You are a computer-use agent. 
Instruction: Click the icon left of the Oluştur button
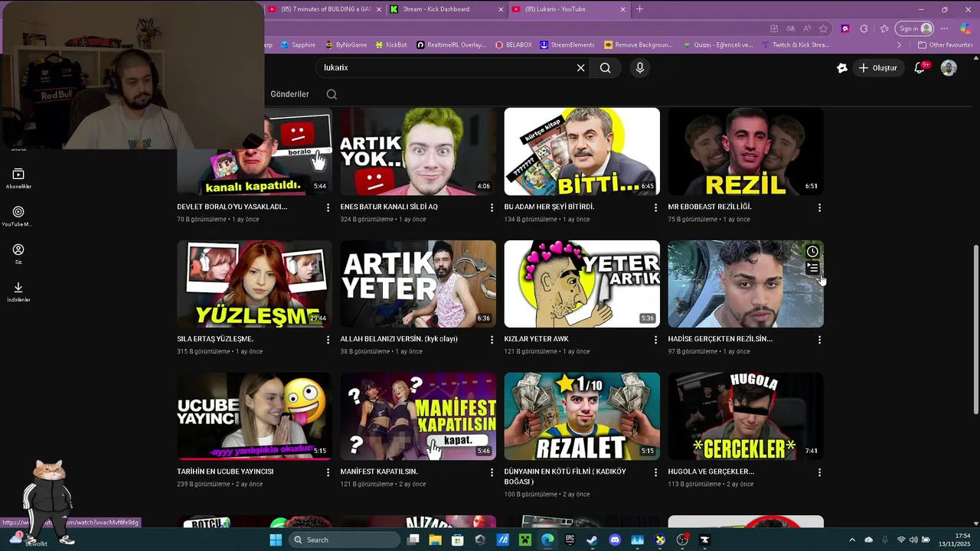[x=842, y=68]
